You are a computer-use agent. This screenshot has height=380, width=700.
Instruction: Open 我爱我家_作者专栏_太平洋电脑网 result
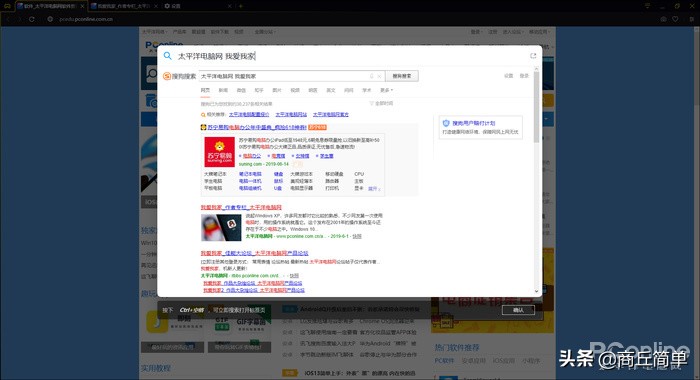coord(241,208)
